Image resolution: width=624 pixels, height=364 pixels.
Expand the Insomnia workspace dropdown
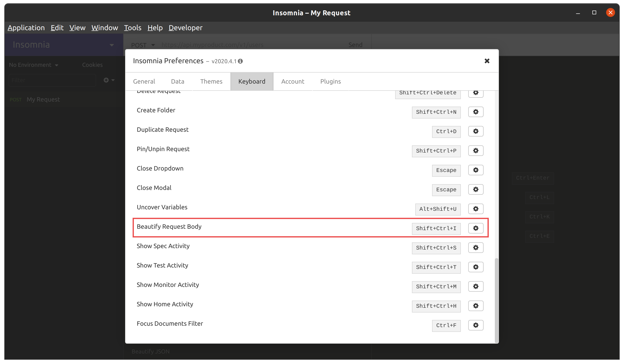tap(64, 45)
